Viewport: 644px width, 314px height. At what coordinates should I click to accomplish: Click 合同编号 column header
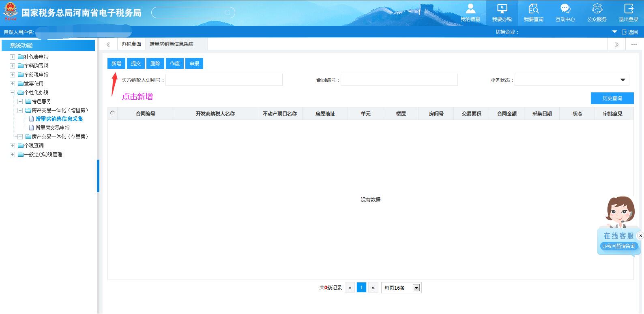(146, 114)
